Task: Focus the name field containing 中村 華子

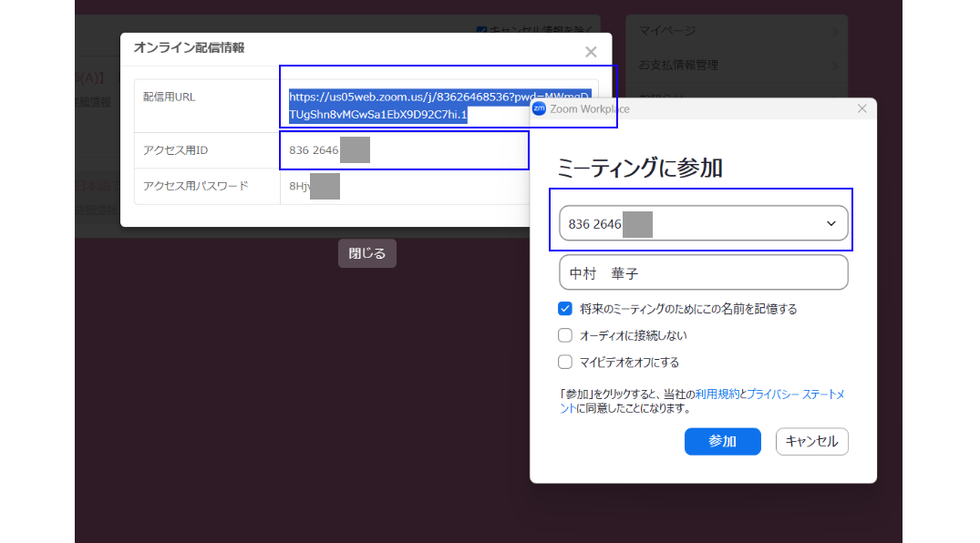Action: coord(703,272)
